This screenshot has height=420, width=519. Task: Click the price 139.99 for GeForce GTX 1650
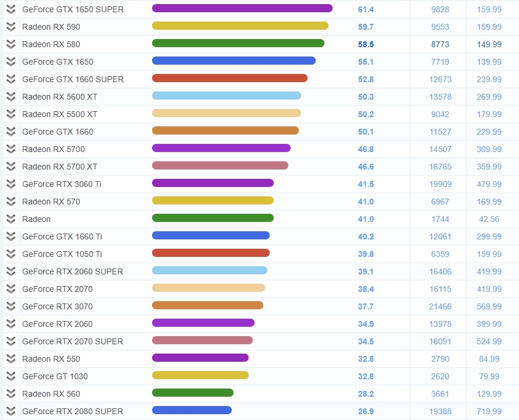coord(489,62)
